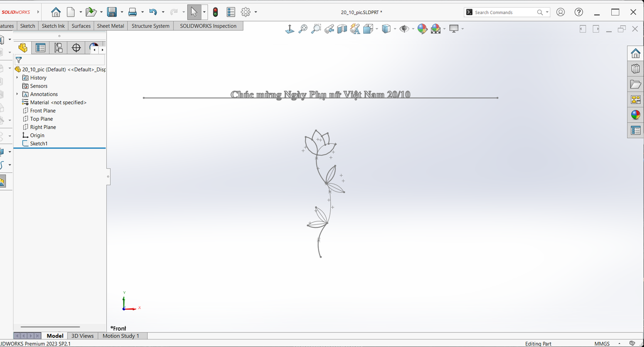This screenshot has width=644, height=347.
Task: Click the Search Commands input field
Action: click(x=505, y=12)
